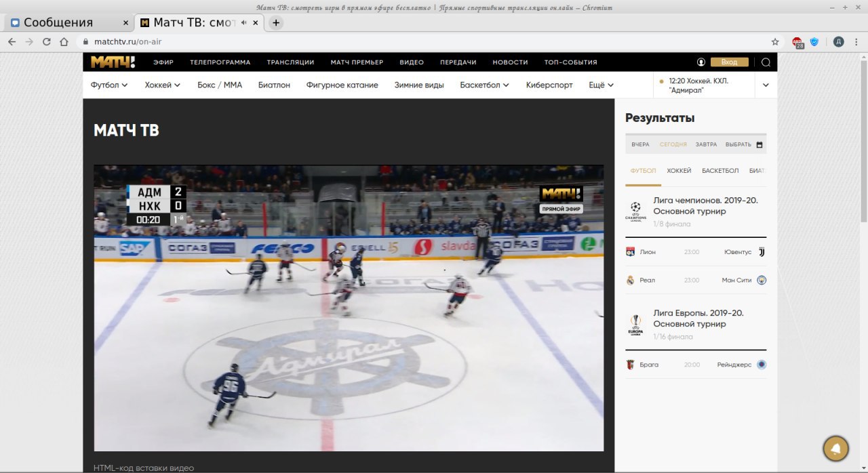868x473 pixels.
Task: Open the blue shield extension icon
Action: 814,41
